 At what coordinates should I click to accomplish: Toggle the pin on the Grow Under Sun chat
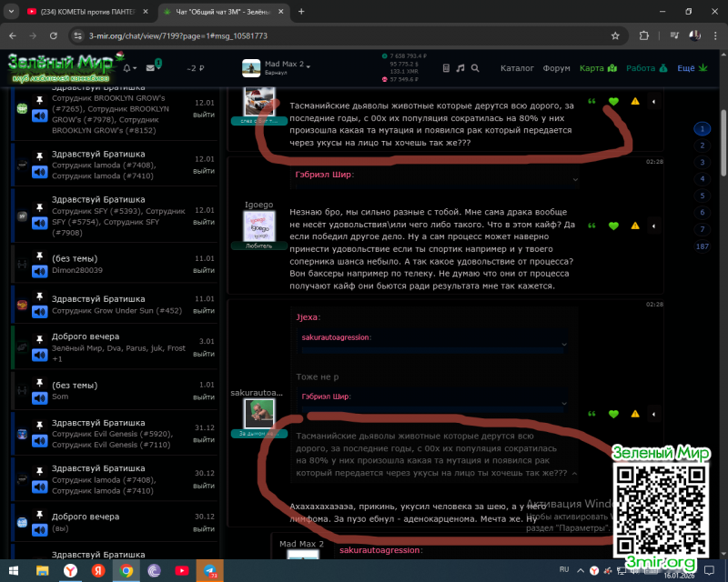[39, 298]
